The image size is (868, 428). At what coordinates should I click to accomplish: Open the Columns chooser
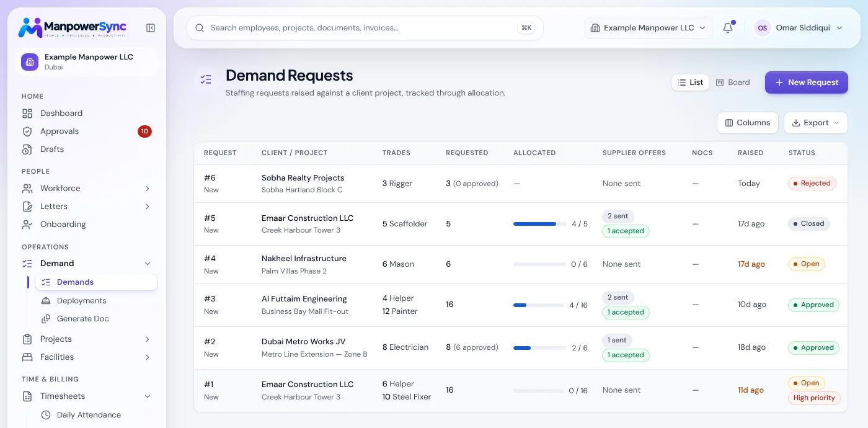pos(748,123)
